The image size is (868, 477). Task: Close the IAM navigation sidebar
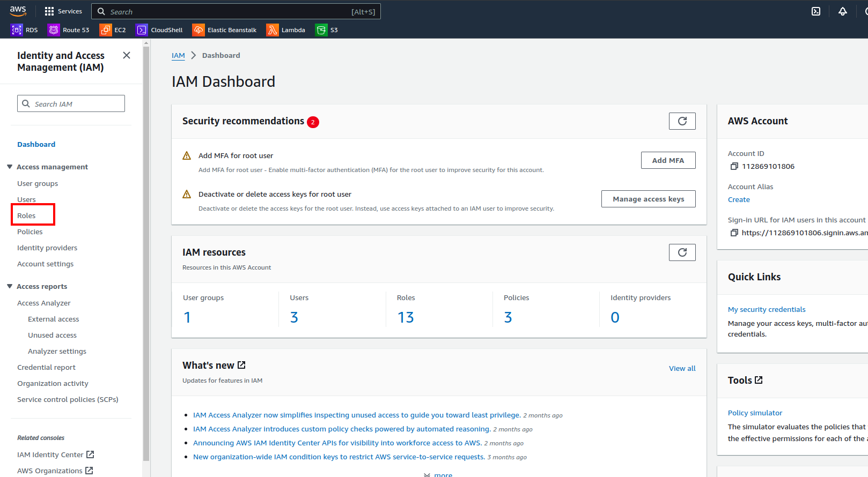[127, 55]
